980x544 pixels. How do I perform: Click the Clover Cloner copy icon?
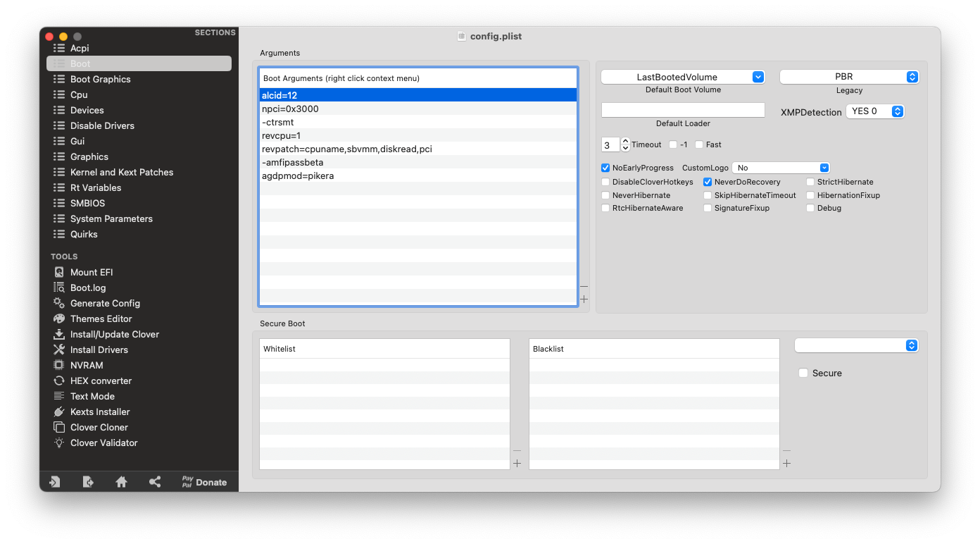59,427
